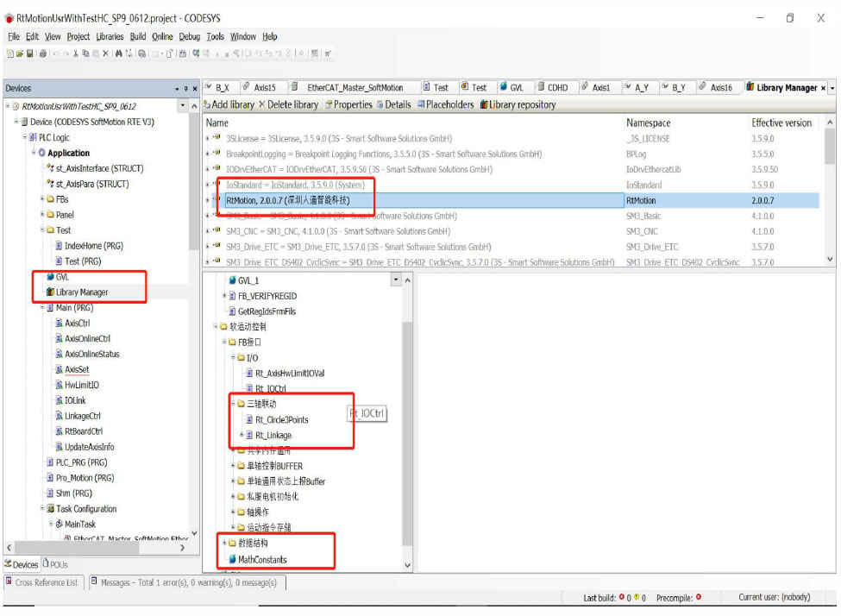Click Delete library in library toolbar
Screen dimensions: 841x616
(288, 105)
